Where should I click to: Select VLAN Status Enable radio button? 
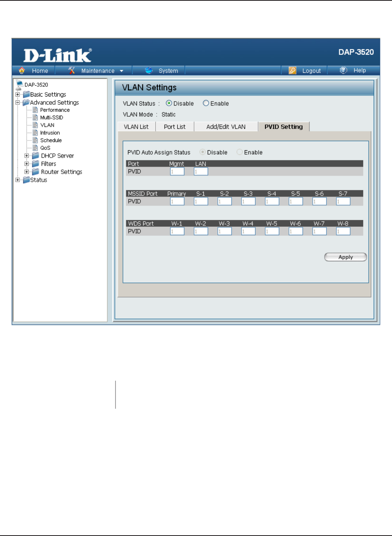206,103
